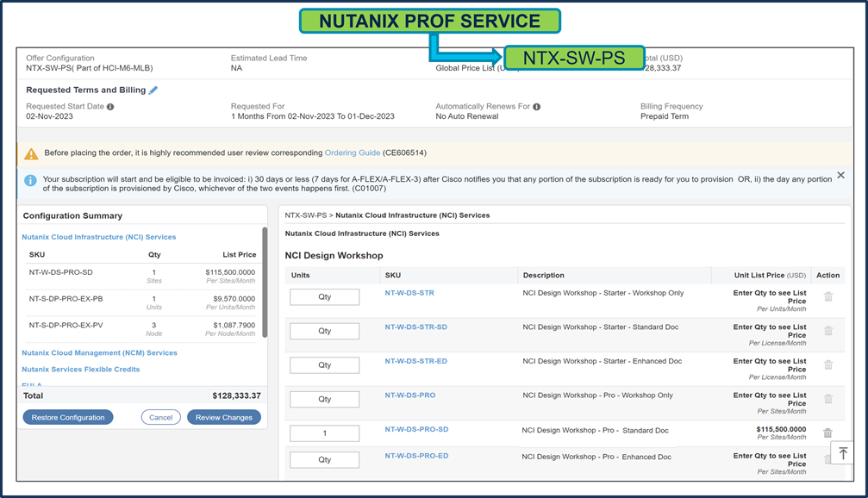Click the NCI Design Workshop heading
The image size is (868, 498).
(x=334, y=256)
